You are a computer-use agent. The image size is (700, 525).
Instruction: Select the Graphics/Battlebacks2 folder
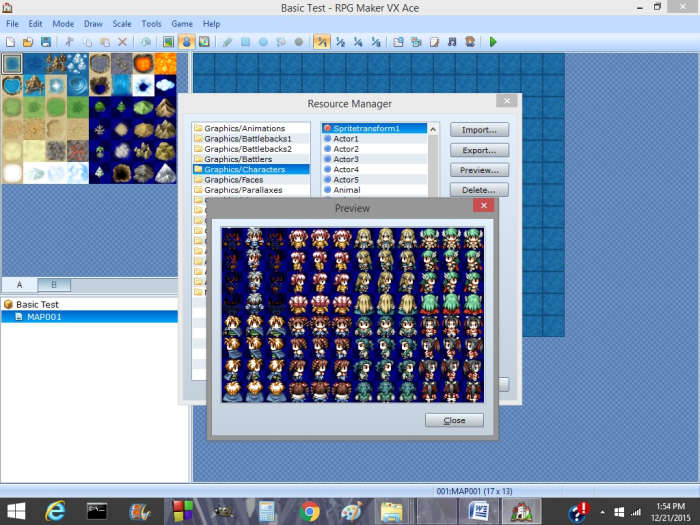click(x=251, y=149)
